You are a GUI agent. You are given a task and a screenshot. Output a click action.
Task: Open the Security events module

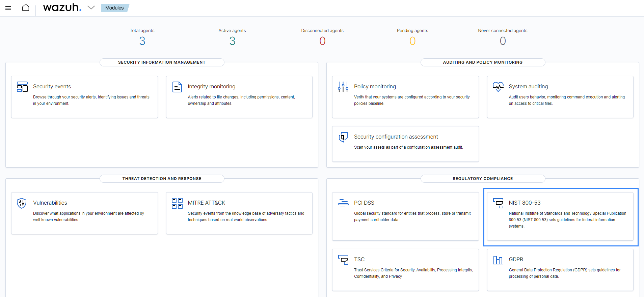[x=84, y=97]
